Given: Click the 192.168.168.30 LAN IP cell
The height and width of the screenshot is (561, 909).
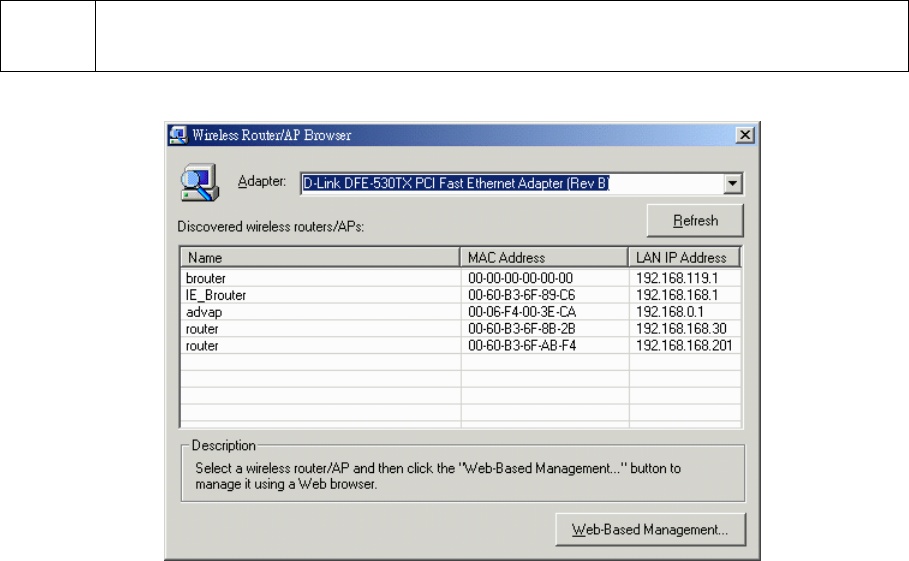Looking at the screenshot, I should click(x=678, y=329).
